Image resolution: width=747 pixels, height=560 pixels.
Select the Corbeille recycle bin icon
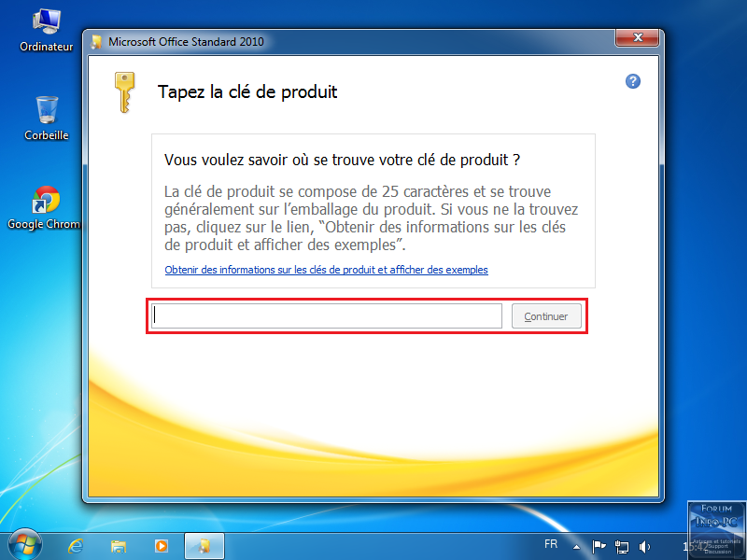[46, 119]
